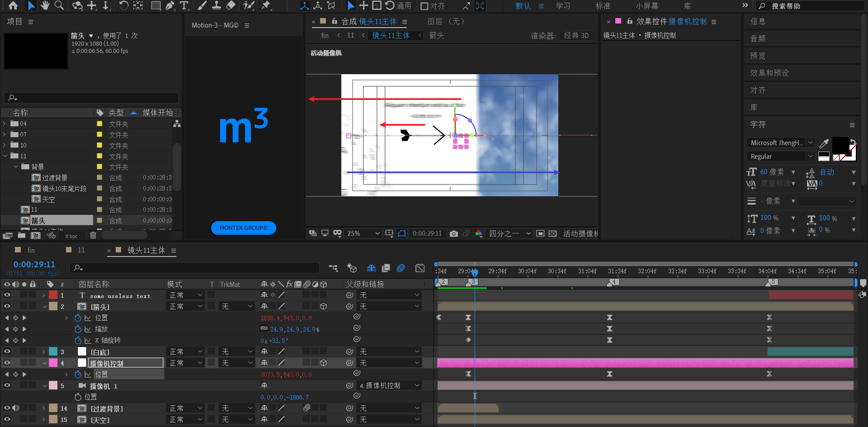Viewport: 868px width, 427px height.
Task: Open the blending mode dropdown for 箭头 layer
Action: click(186, 306)
